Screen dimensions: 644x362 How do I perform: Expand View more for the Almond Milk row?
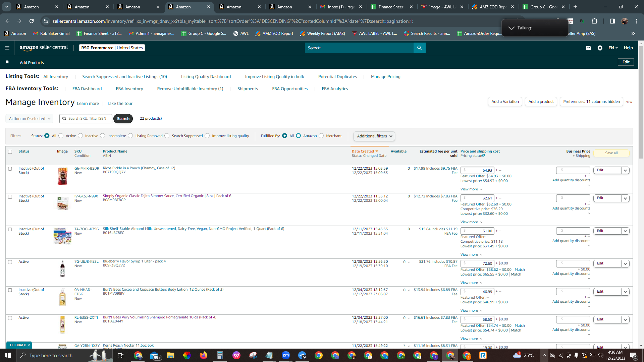pos(471,255)
